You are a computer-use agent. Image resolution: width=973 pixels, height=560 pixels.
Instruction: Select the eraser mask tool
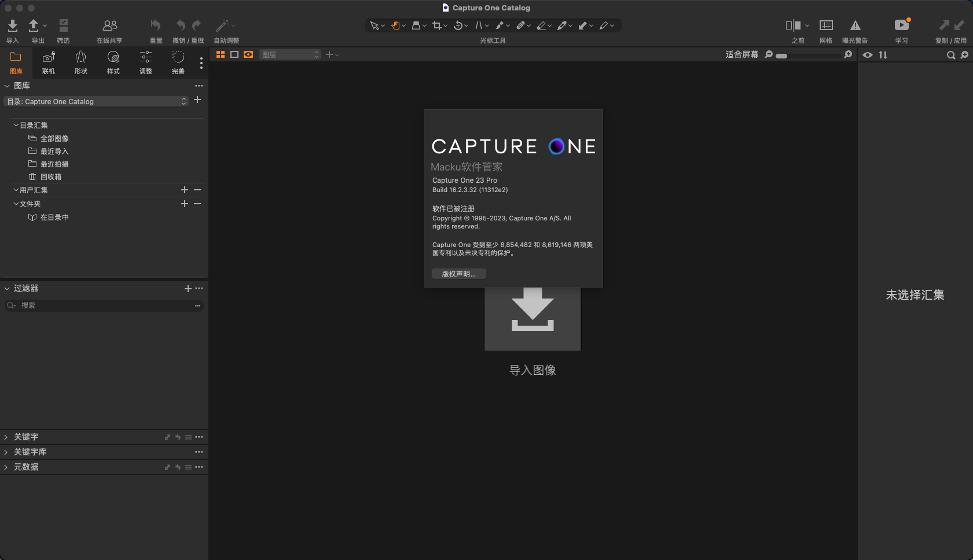pos(541,25)
